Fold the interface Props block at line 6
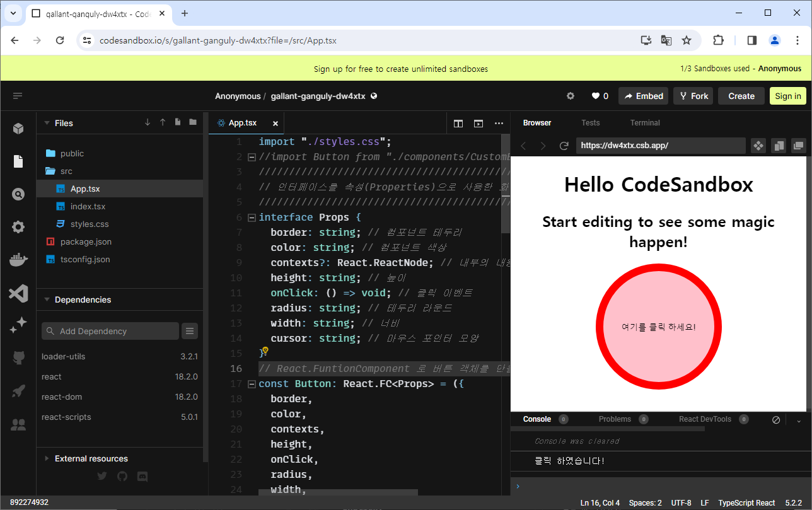Screen dimensions: 812x510 click(252, 217)
